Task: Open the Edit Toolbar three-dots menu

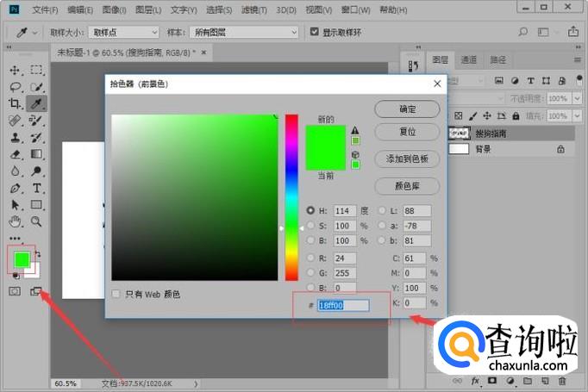Action: click(15, 239)
